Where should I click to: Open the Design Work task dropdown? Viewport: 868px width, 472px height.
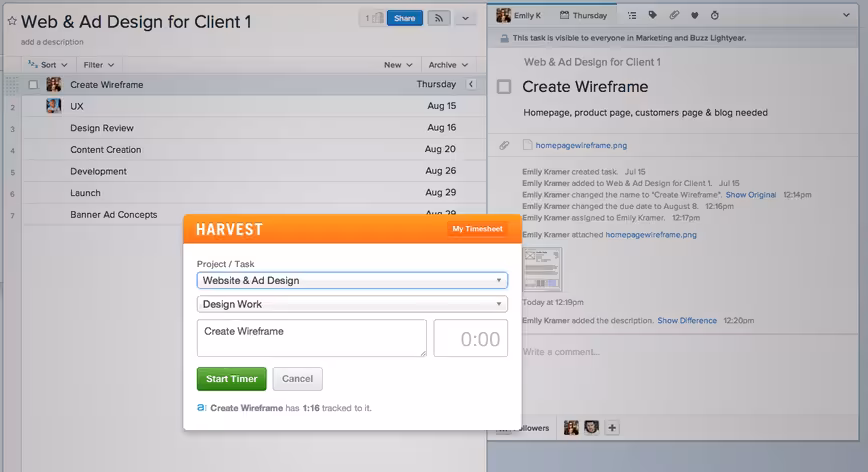coord(352,304)
